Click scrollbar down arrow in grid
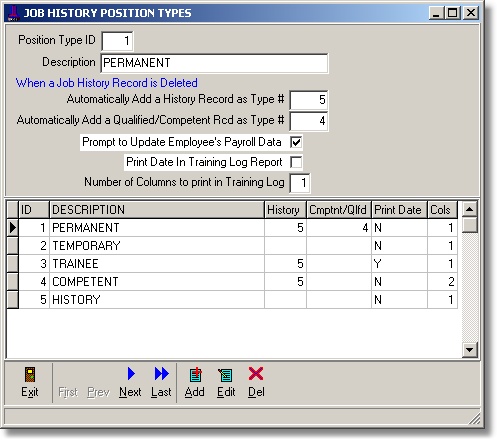The image size is (497, 441). [x=470, y=350]
